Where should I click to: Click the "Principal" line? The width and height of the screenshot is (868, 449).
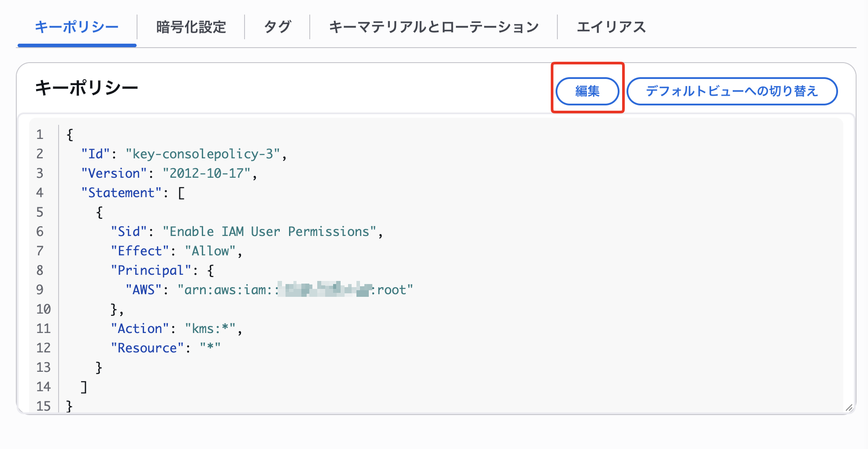[x=162, y=270]
